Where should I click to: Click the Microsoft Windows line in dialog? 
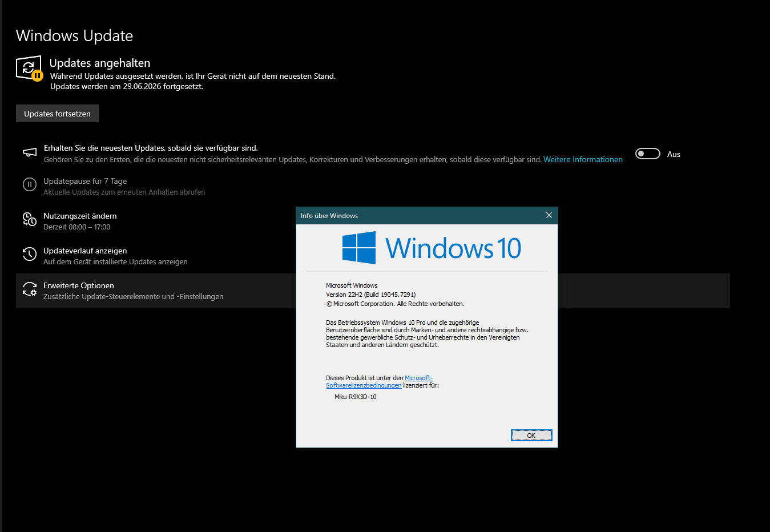[352, 285]
